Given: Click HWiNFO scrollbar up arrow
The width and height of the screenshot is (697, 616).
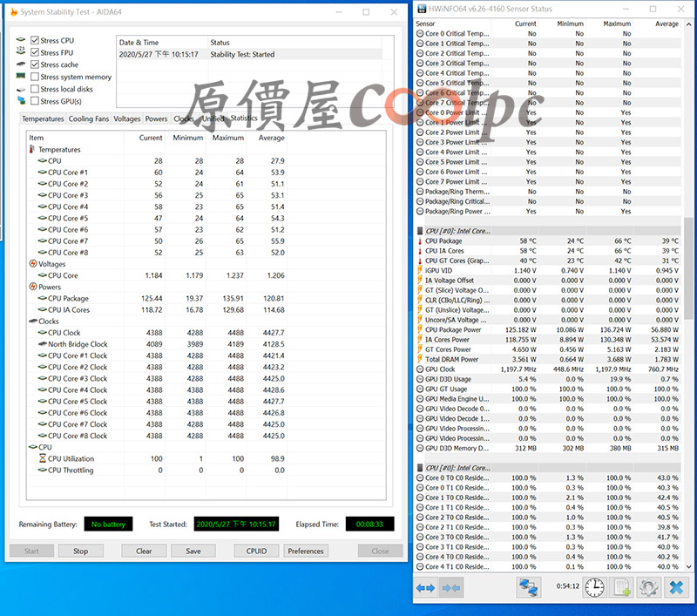Looking at the screenshot, I should click(688, 24).
